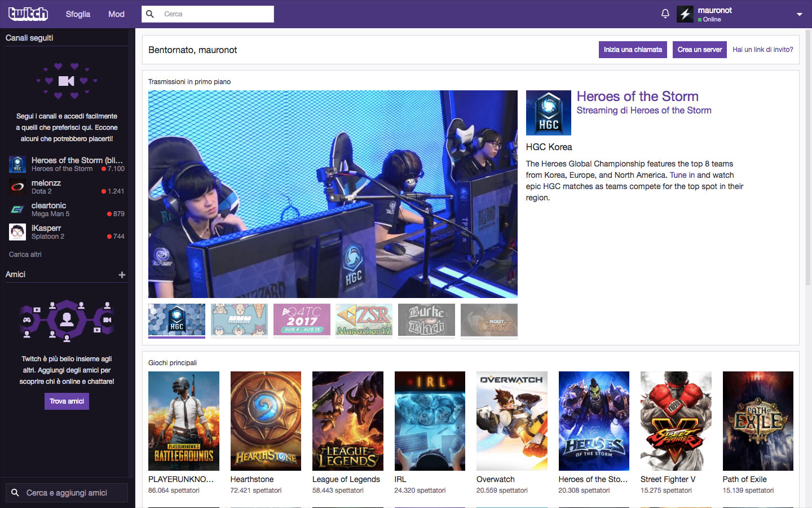Click the melonzz channel name
The width and height of the screenshot is (812, 508).
[46, 183]
